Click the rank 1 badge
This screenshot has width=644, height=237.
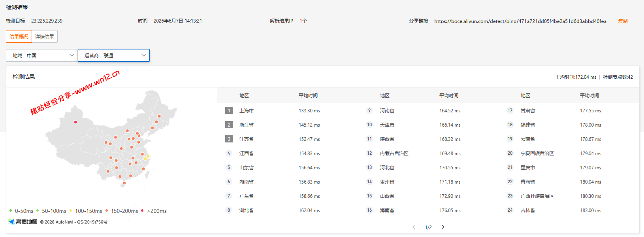(x=229, y=111)
